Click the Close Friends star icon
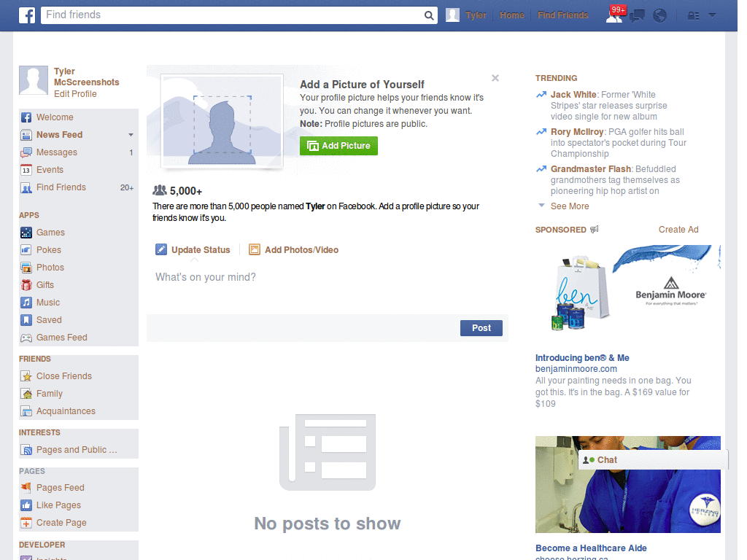Viewport: 747px width, 560px height. coord(26,376)
